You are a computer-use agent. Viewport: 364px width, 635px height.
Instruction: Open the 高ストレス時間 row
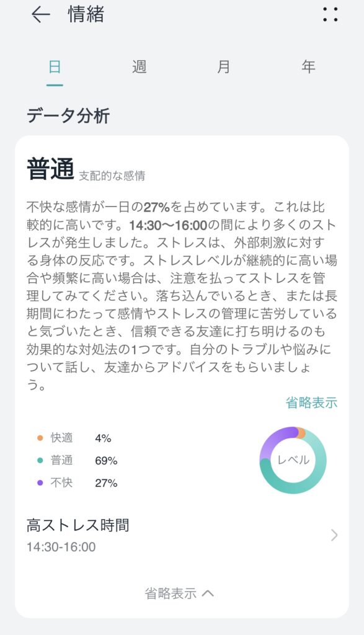pyautogui.click(x=182, y=535)
